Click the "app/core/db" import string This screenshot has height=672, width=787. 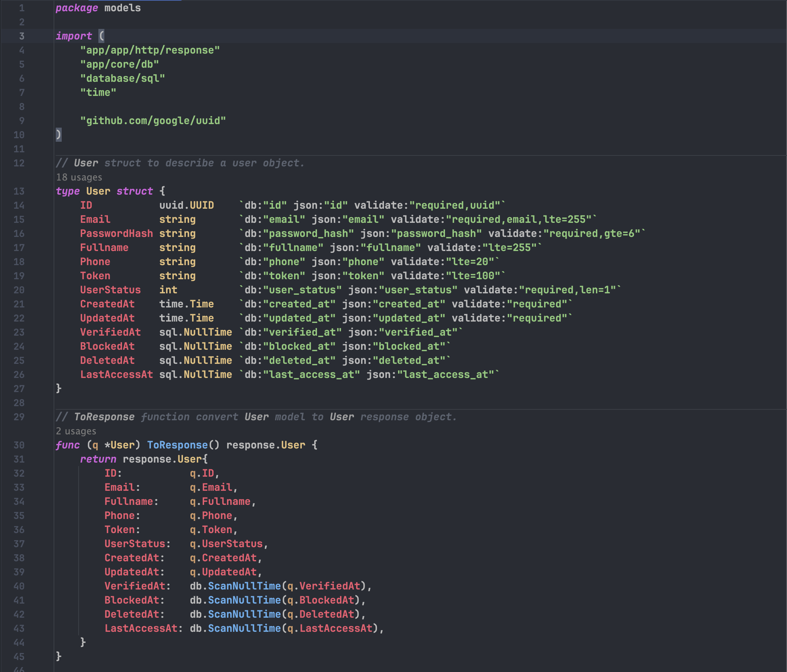coord(120,64)
